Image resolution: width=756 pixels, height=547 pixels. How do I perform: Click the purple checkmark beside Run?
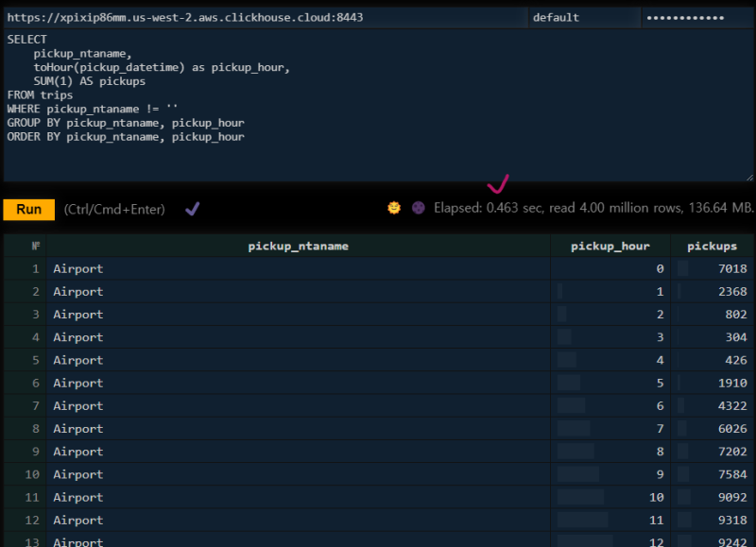point(192,208)
